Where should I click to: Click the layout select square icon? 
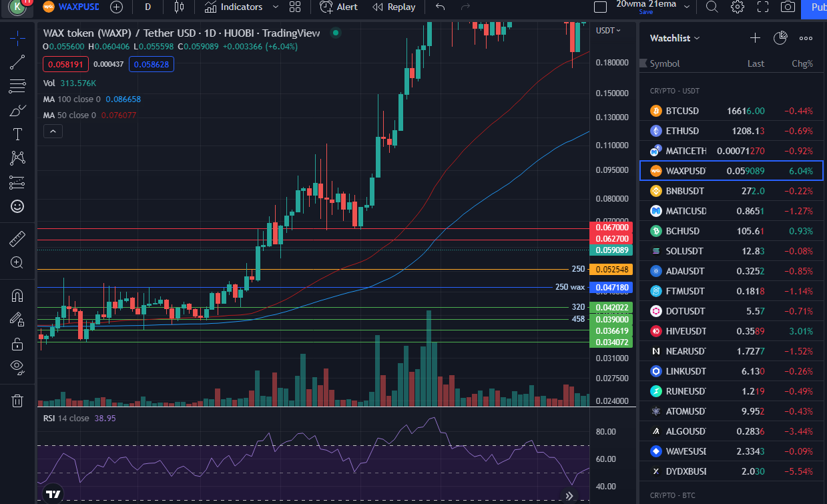pos(600,7)
